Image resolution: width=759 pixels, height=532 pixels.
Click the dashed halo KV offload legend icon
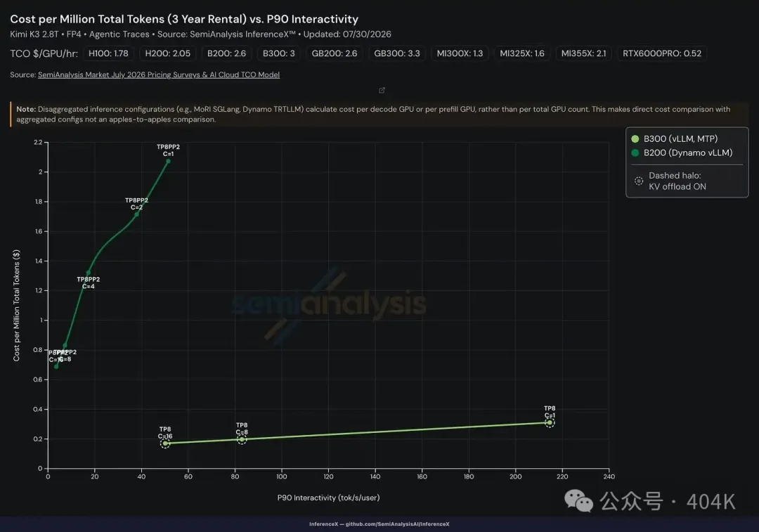click(639, 181)
